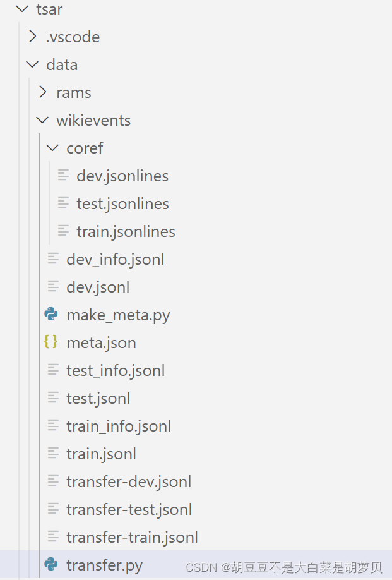Expand the rams folder
This screenshot has height=580, width=392.
pyautogui.click(x=43, y=92)
